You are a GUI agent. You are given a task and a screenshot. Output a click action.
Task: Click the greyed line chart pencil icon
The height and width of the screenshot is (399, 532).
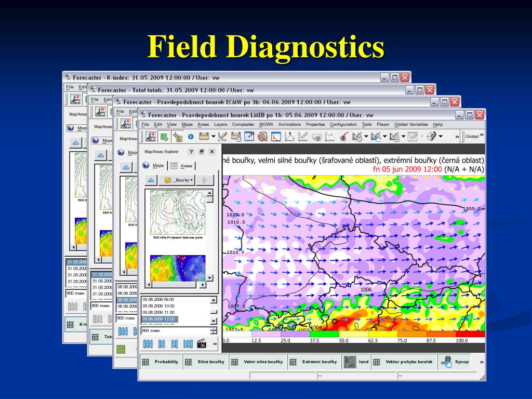(x=303, y=137)
